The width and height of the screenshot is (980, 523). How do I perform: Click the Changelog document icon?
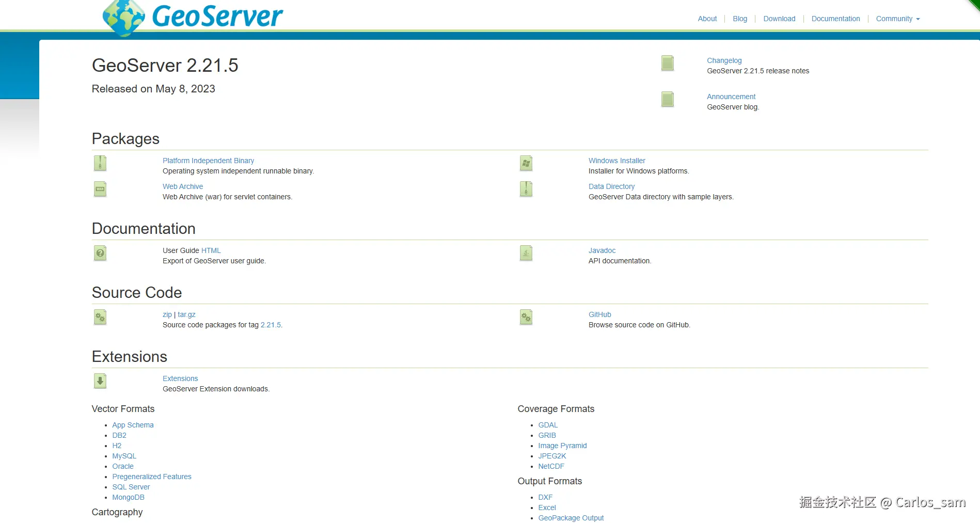pos(668,63)
